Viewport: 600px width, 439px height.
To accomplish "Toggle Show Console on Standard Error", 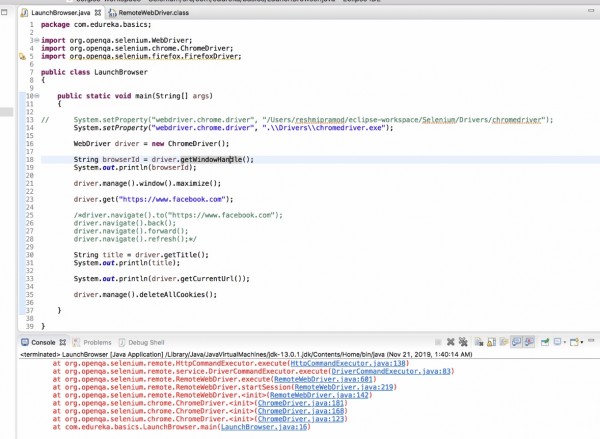I will [528, 342].
